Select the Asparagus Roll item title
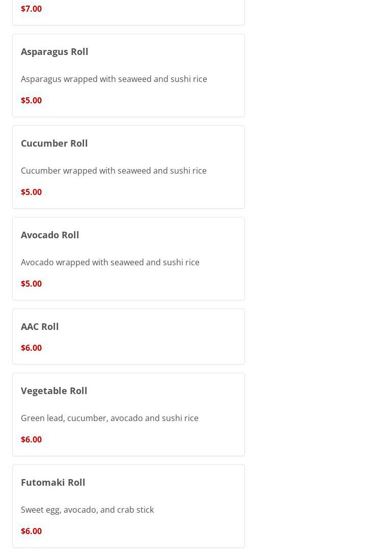The image size is (392, 556). tap(54, 51)
